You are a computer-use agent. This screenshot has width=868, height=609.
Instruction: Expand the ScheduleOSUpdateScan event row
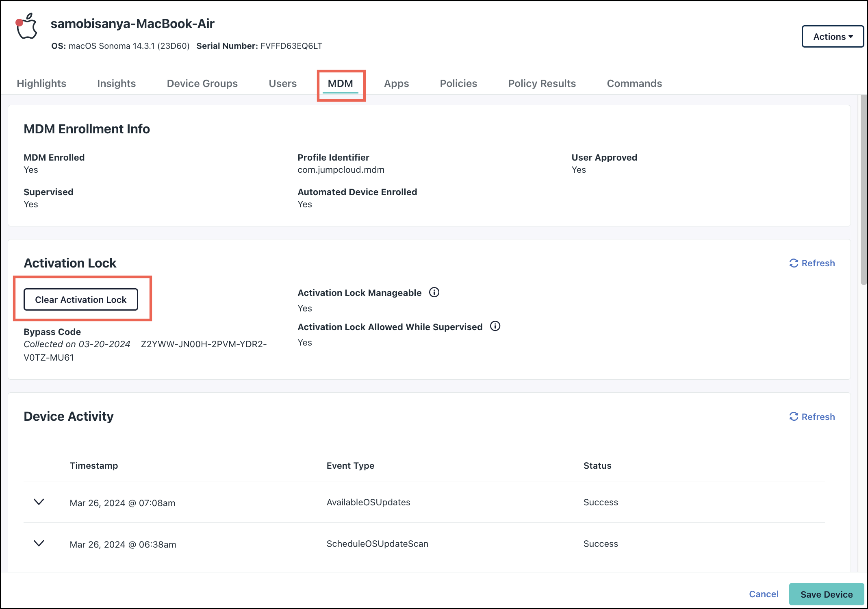39,544
